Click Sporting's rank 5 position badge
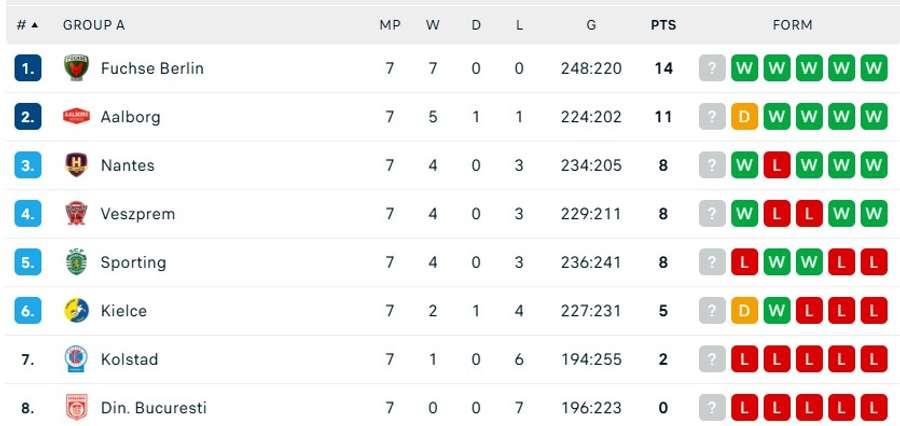Viewport: 900px width, 426px height. pos(28,262)
